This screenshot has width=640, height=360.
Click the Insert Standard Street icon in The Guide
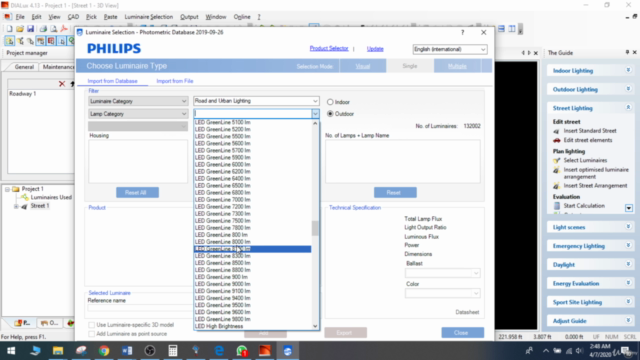(556, 131)
